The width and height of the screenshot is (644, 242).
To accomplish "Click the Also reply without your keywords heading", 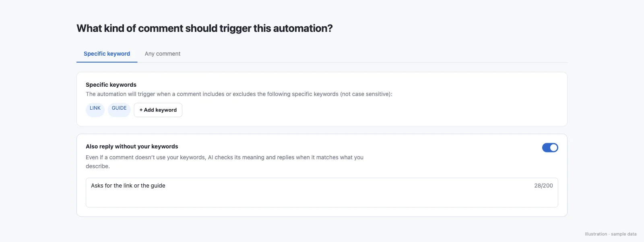I will [x=132, y=146].
